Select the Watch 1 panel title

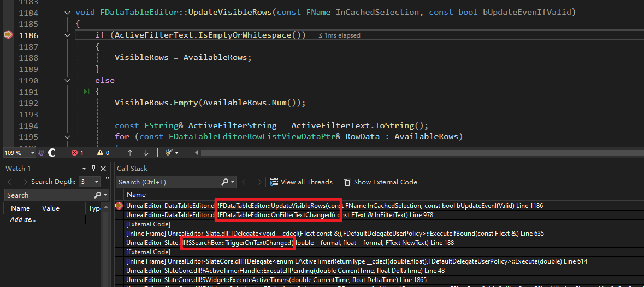18,168
